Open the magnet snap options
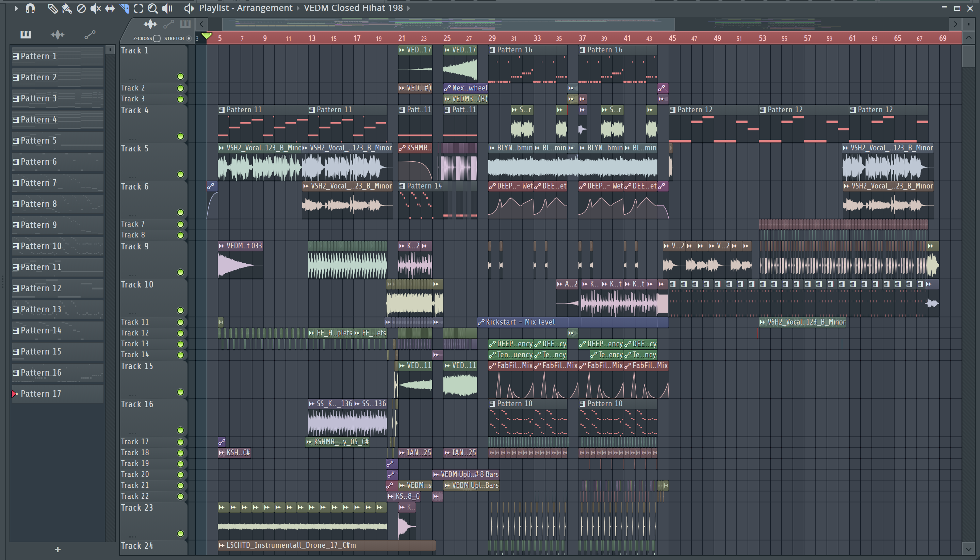The height and width of the screenshot is (560, 980). (x=30, y=8)
